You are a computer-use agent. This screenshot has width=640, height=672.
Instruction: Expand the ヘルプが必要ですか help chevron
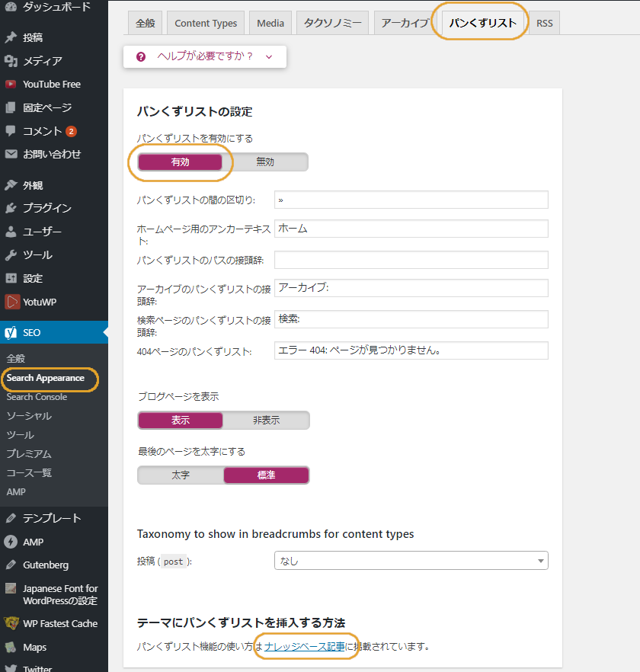coord(269,57)
